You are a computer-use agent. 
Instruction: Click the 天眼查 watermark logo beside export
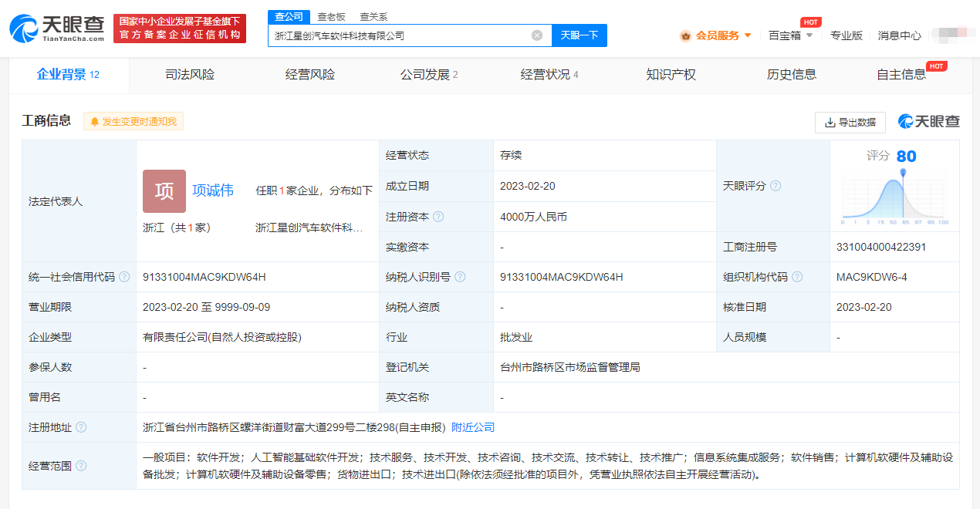(929, 122)
